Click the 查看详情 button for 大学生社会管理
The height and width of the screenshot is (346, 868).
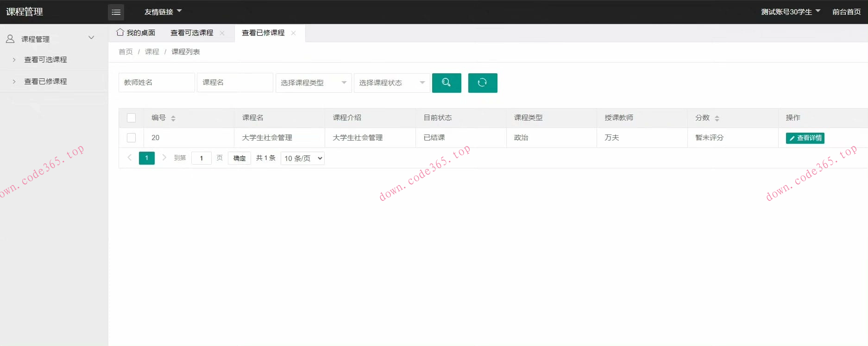click(805, 138)
